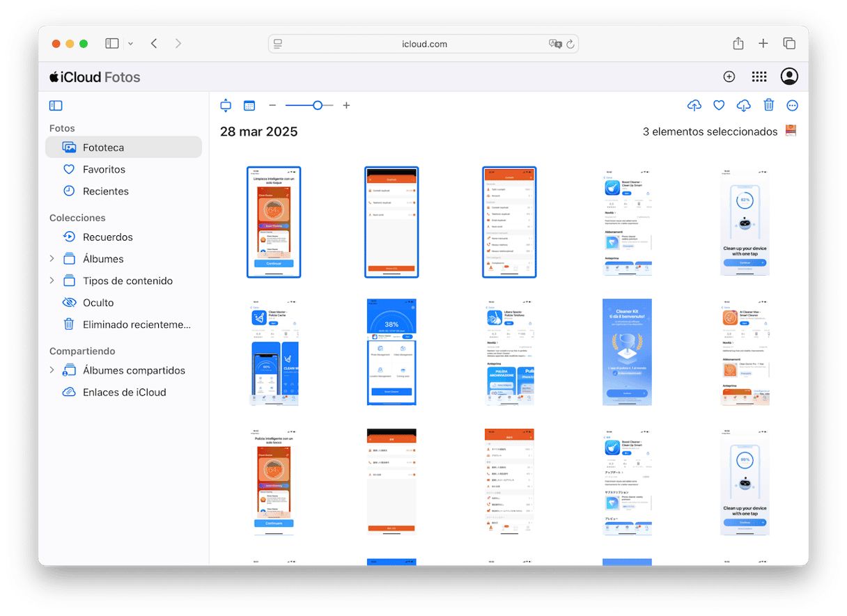This screenshot has height=616, width=847.
Task: Expand the Álbumes section
Action: 52,259
